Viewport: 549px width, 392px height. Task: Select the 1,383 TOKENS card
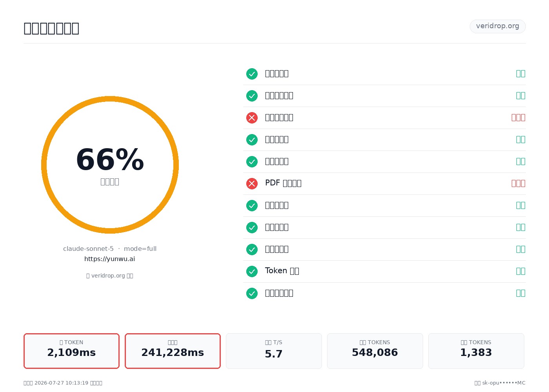coord(476,351)
